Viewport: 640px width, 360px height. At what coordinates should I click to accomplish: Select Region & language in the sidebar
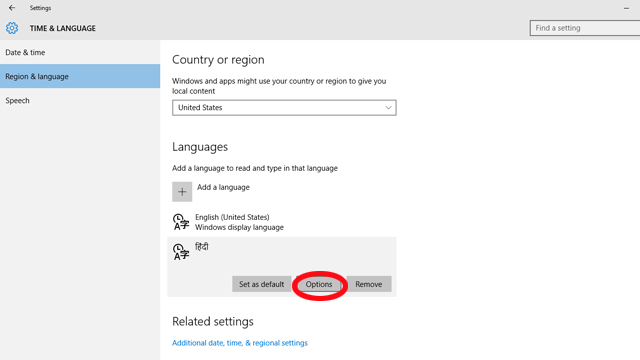80,76
